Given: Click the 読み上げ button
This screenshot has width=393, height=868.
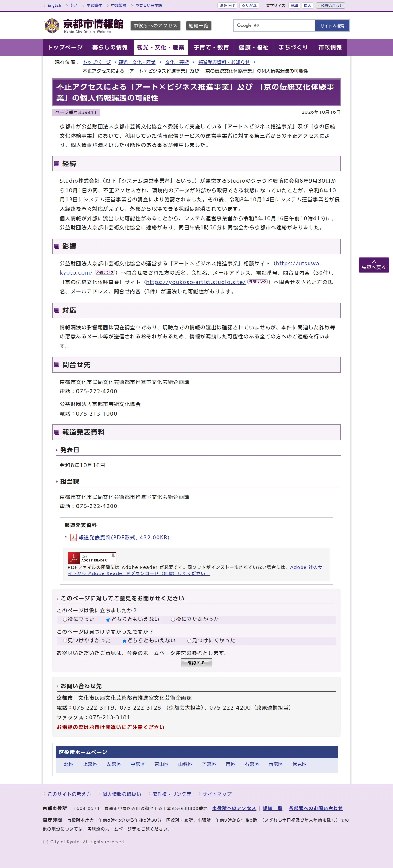Looking at the screenshot, I should [227, 6].
